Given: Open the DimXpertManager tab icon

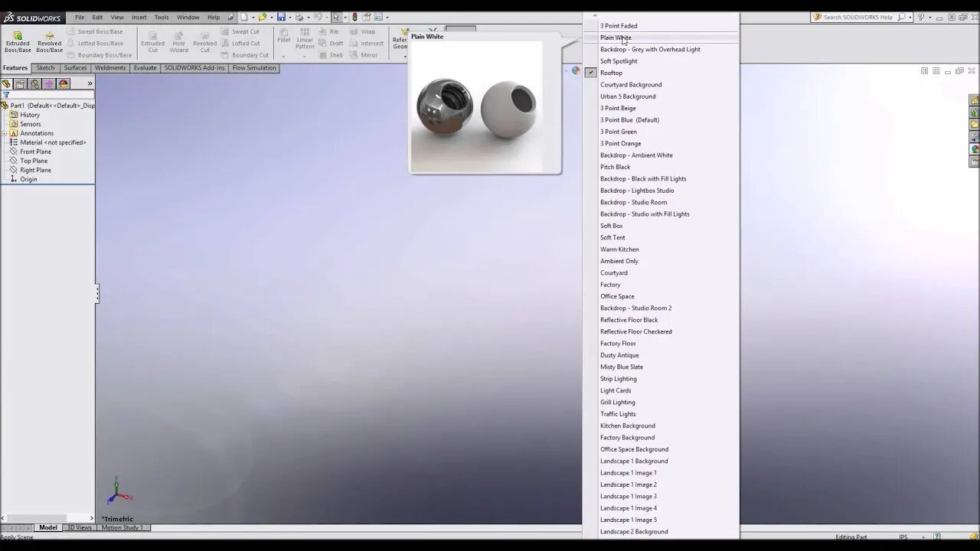Looking at the screenshot, I should click(49, 83).
